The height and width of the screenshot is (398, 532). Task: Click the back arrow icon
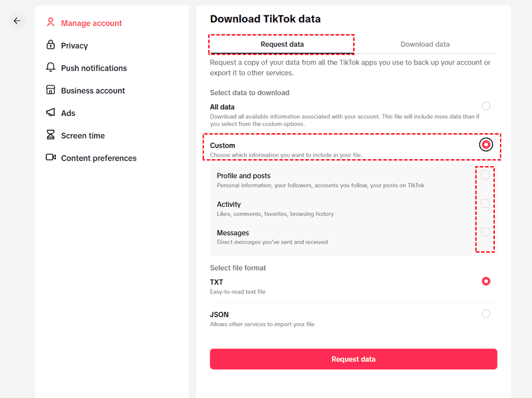tap(17, 21)
